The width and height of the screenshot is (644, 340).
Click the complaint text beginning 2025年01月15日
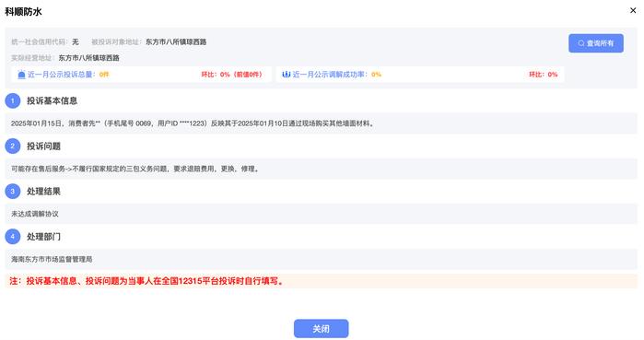[193, 123]
